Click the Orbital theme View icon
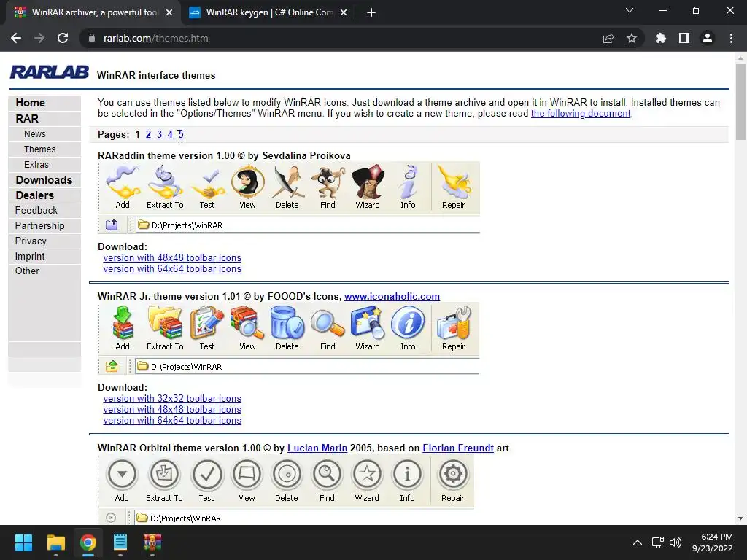Screen dimensions: 747x560 click(247, 474)
